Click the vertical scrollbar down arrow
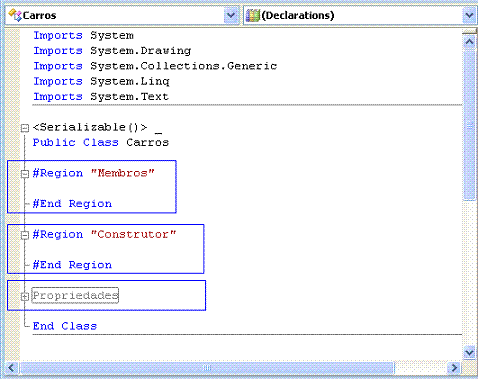Screen dimensions: 478x379 (469, 352)
